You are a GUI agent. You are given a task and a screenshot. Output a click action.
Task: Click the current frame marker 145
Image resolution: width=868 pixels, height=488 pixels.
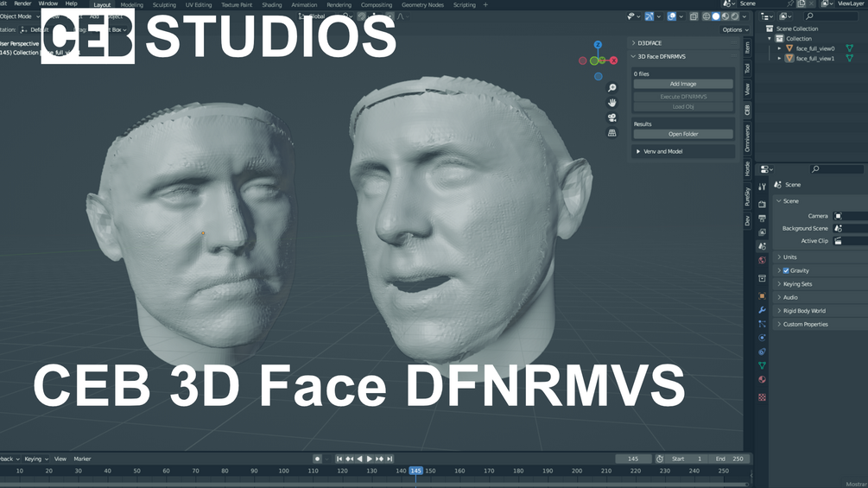[x=415, y=471]
